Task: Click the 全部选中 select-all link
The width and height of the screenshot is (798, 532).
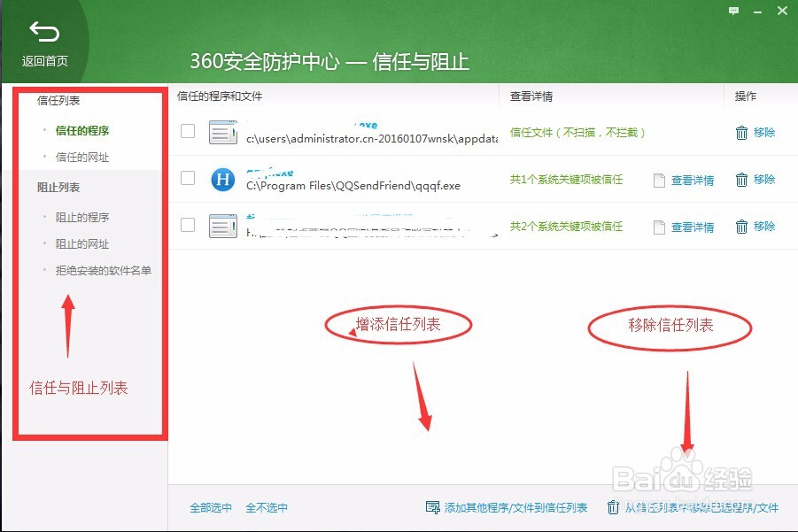Action: [210, 507]
